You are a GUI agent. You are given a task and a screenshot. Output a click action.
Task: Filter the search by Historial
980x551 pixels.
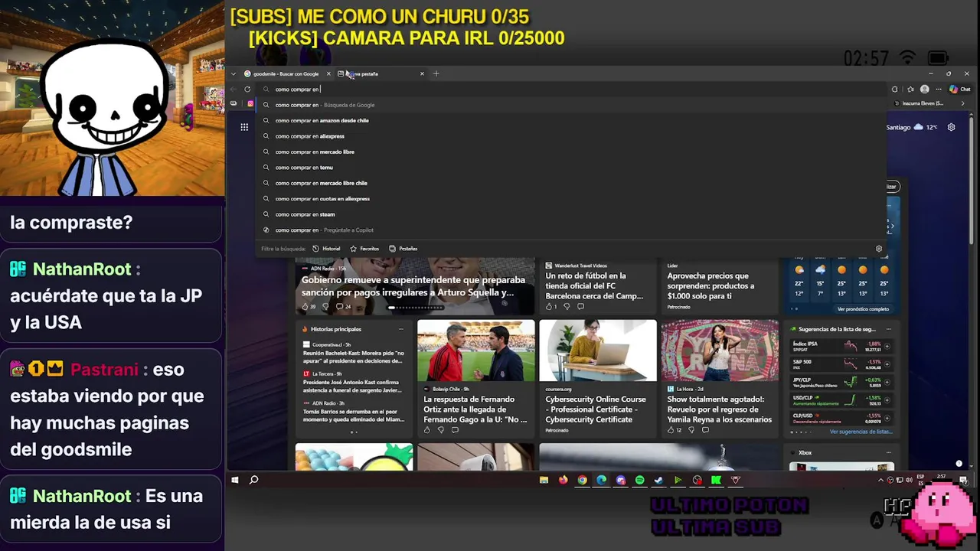pyautogui.click(x=327, y=249)
